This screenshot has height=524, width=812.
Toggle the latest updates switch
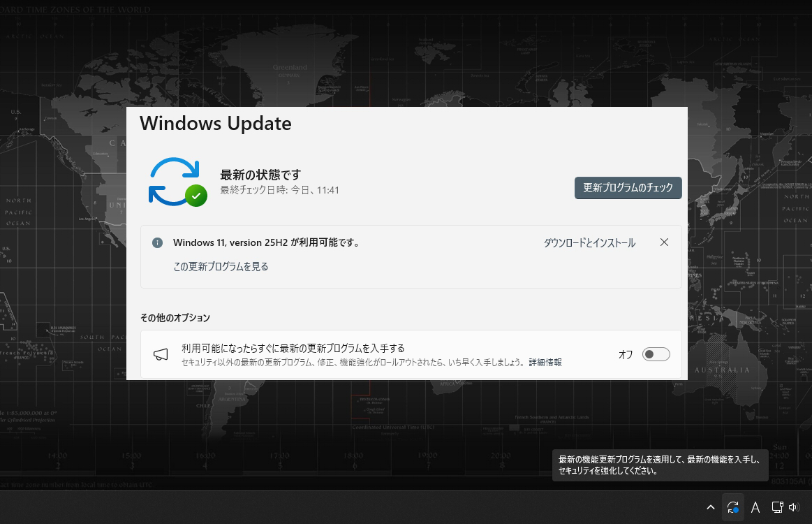coord(656,354)
